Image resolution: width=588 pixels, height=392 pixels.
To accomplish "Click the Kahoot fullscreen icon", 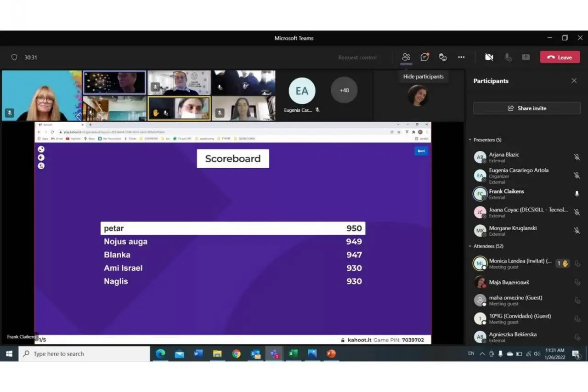I will 41,149.
